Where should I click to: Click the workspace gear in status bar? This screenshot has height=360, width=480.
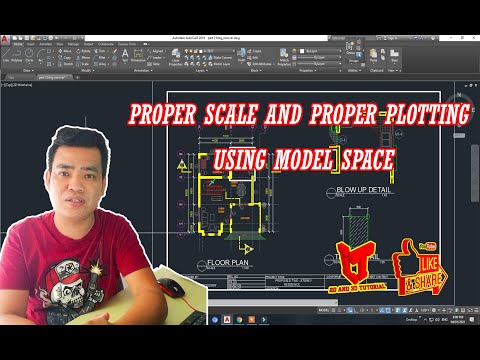[434, 310]
